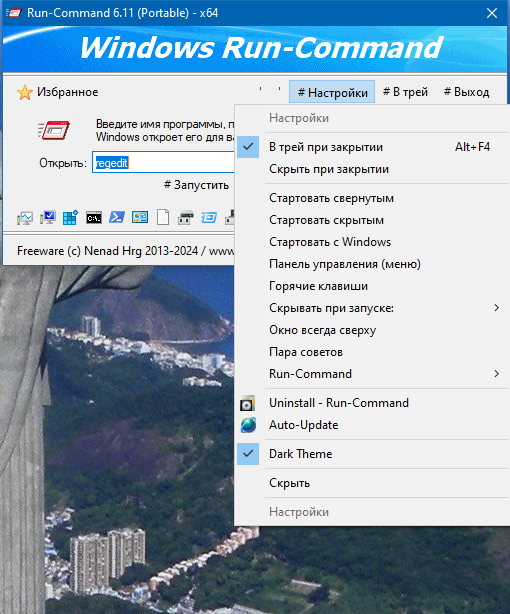Toggle В трей при закрытии option
This screenshot has height=614, width=510.
[x=372, y=147]
